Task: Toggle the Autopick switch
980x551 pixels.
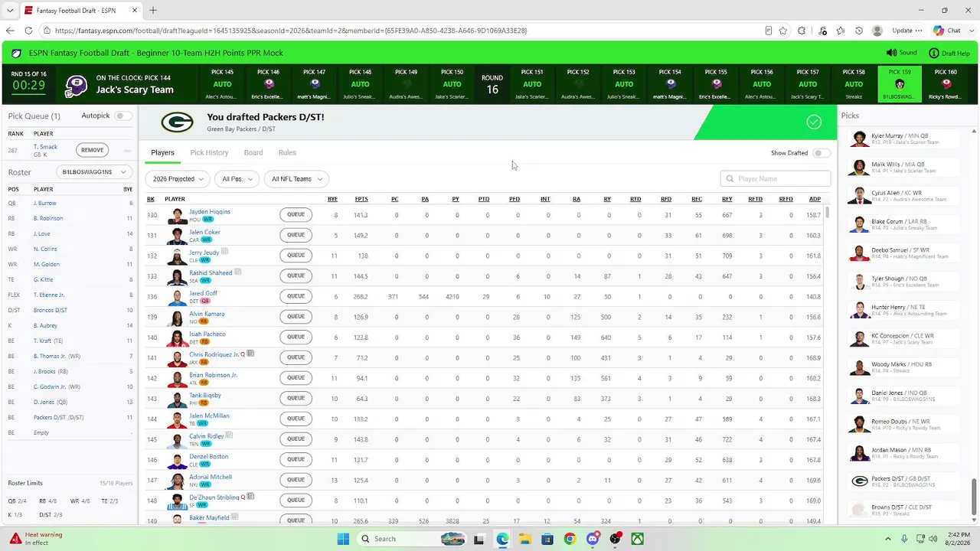Action: click(x=122, y=116)
